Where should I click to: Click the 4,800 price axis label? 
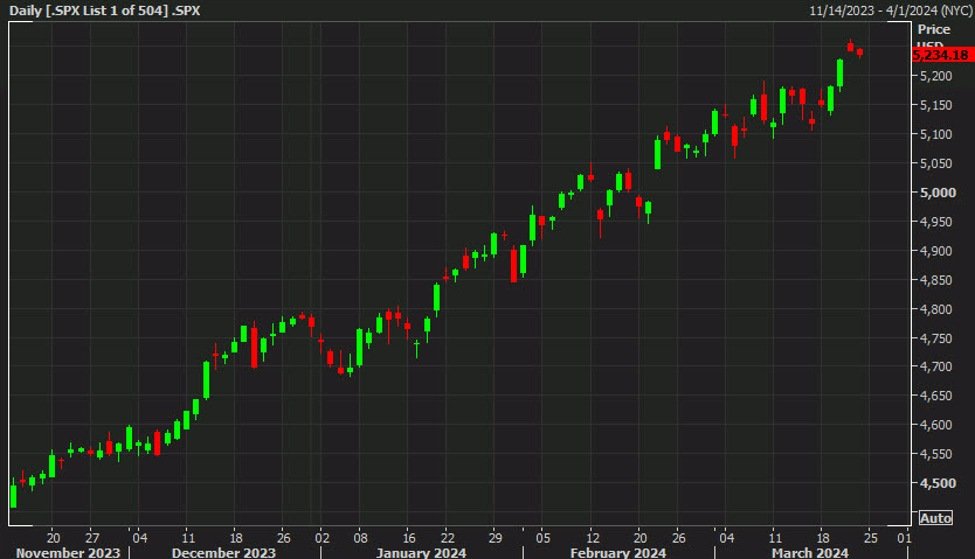(936, 309)
